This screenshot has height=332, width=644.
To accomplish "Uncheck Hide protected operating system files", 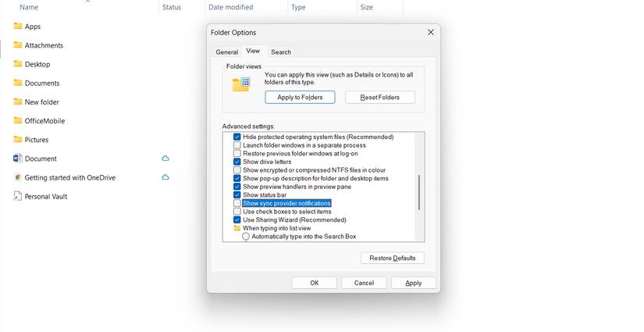I will pos(237,137).
